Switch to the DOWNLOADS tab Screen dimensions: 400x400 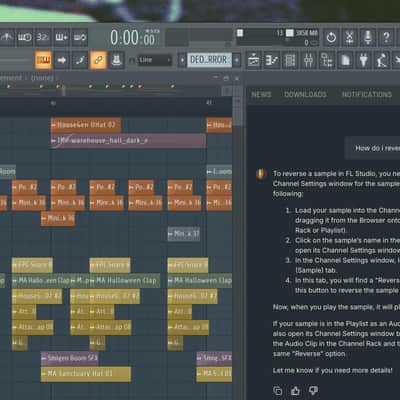(305, 95)
